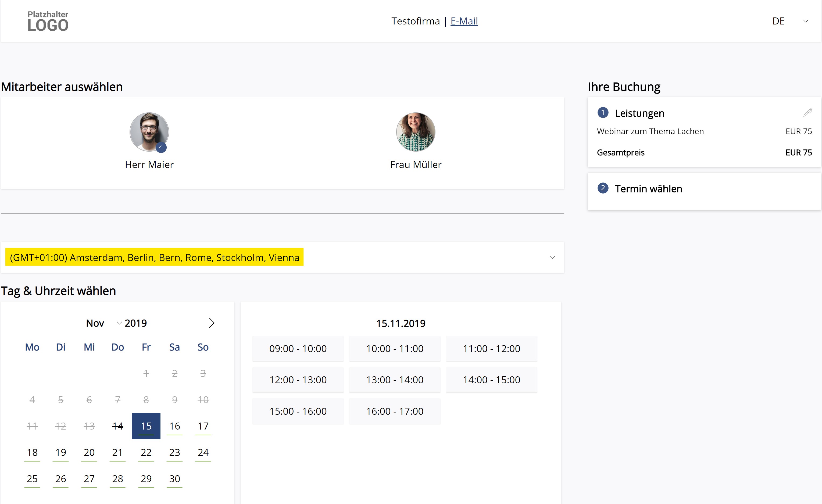The height and width of the screenshot is (504, 822).
Task: Click the Frau Müller name label
Action: [x=416, y=165]
